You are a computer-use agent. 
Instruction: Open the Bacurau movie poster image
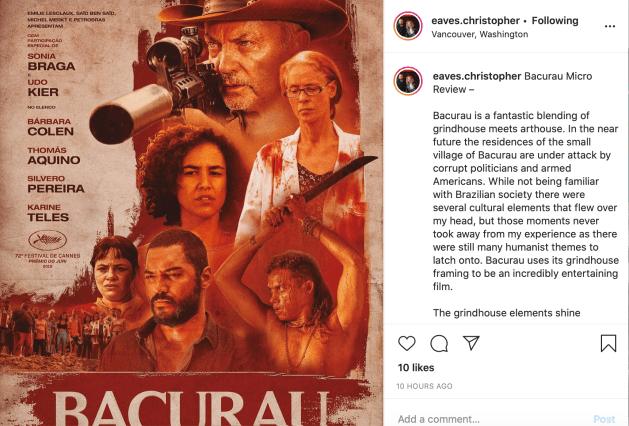tap(191, 213)
